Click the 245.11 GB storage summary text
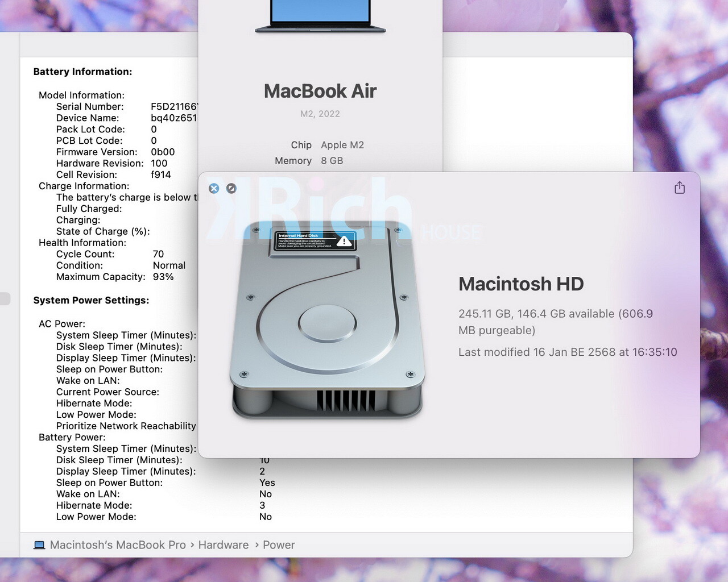 [556, 322]
